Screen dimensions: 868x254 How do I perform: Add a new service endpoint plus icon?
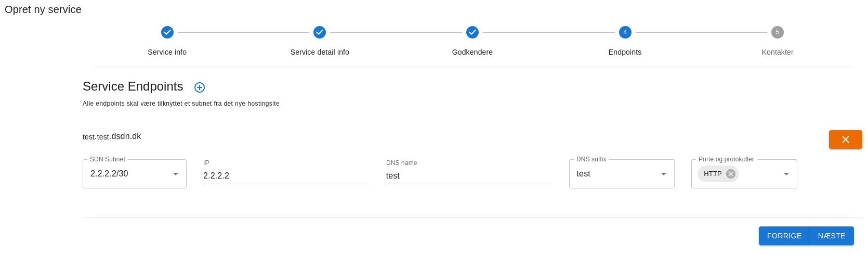[200, 87]
